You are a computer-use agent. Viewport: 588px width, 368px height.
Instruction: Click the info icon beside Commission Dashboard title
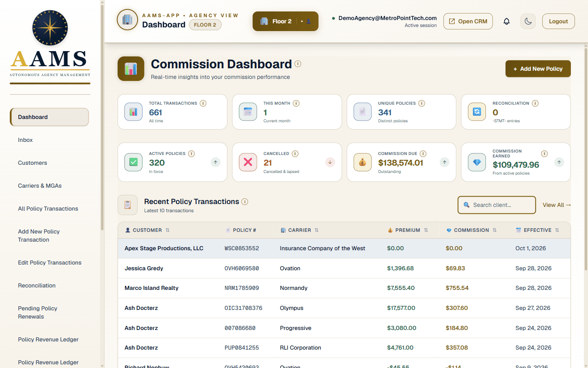pyautogui.click(x=298, y=64)
